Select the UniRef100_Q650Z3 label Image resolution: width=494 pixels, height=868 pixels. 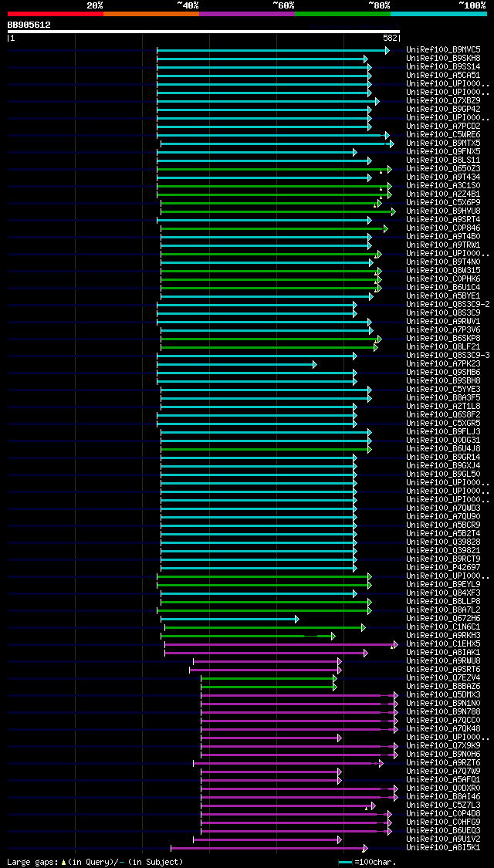pyautogui.click(x=443, y=169)
